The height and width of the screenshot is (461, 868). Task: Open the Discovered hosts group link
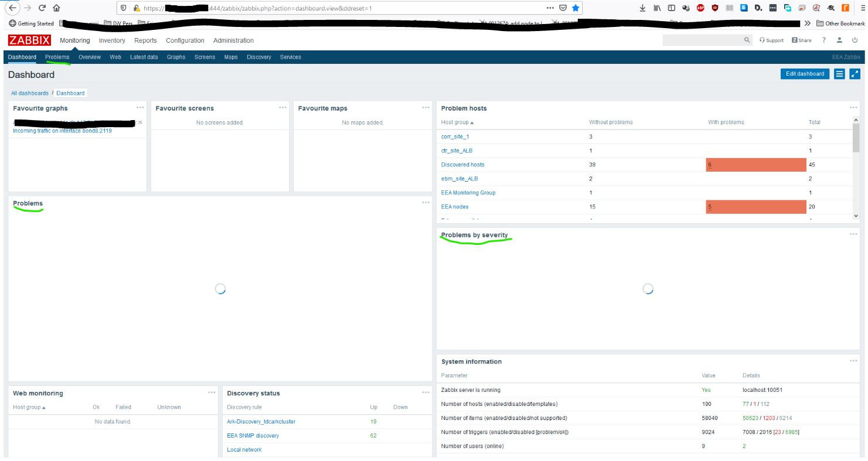(x=463, y=165)
